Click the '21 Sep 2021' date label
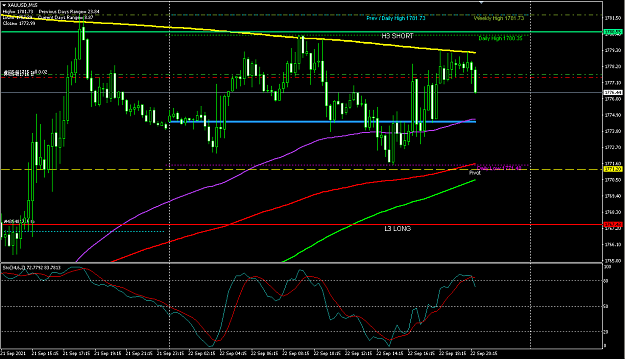This screenshot has height=360, width=625. [x=13, y=353]
